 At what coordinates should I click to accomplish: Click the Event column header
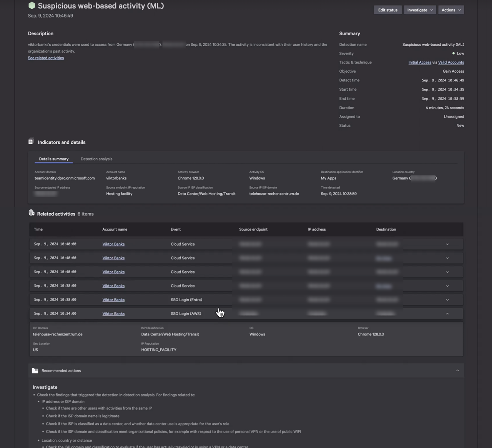click(x=176, y=229)
